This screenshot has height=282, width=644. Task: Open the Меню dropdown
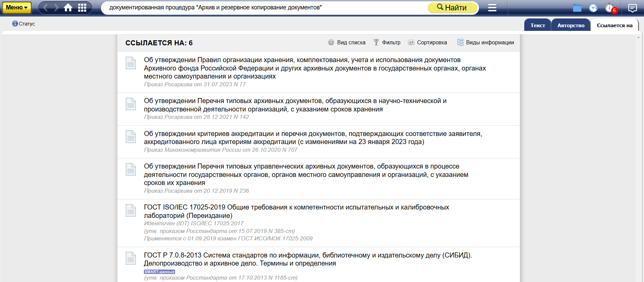pyautogui.click(x=17, y=7)
